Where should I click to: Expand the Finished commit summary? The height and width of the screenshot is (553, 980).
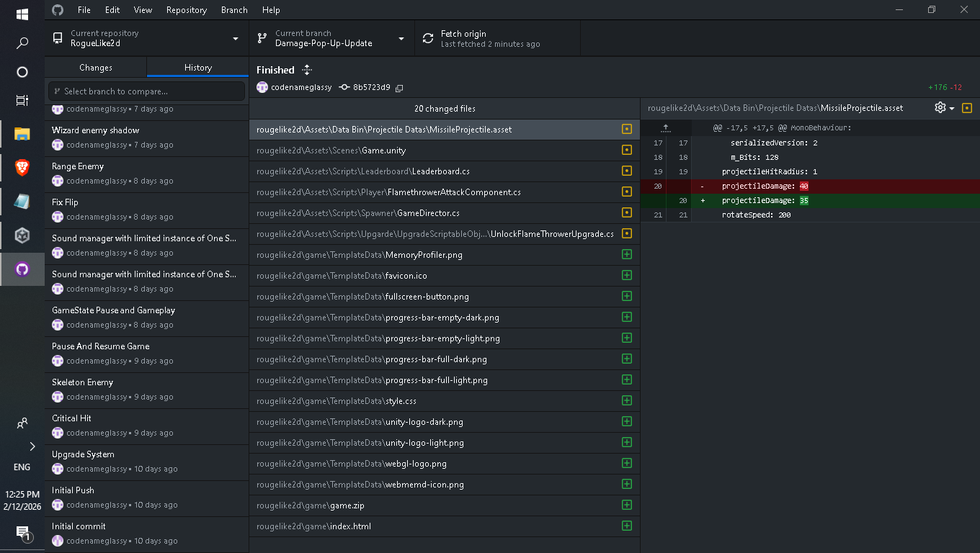click(x=307, y=70)
